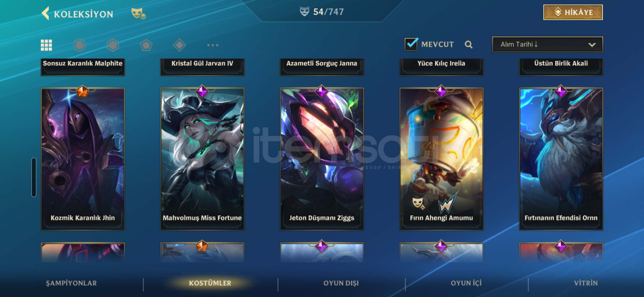Select the circular rarity filter icon
Screen dimensions: 644x297
click(80, 45)
